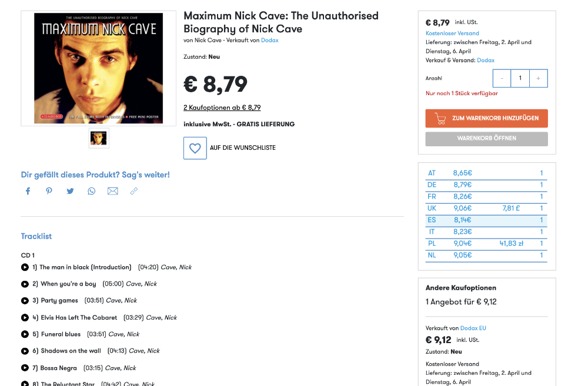Share product via WhatsApp
588x386 pixels.
pyautogui.click(x=92, y=191)
